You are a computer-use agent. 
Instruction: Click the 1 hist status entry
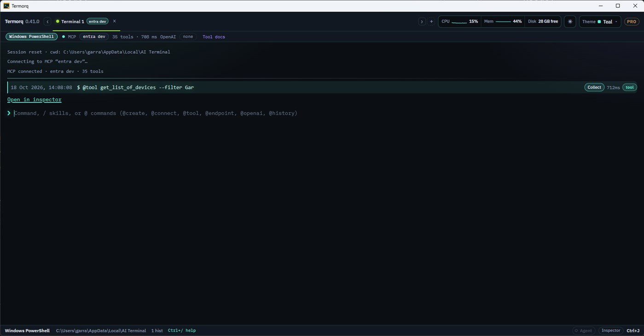(x=157, y=330)
